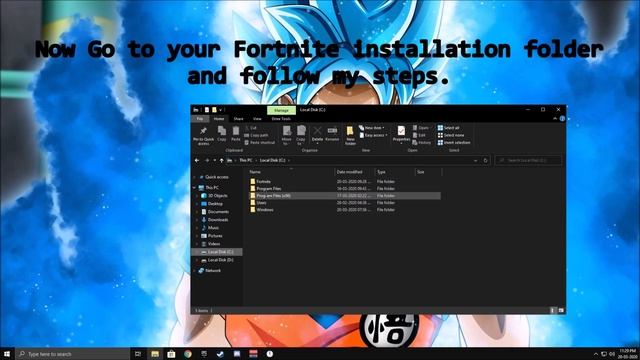The image size is (640, 360).
Task: Open the File menu tab
Action: pos(200,119)
